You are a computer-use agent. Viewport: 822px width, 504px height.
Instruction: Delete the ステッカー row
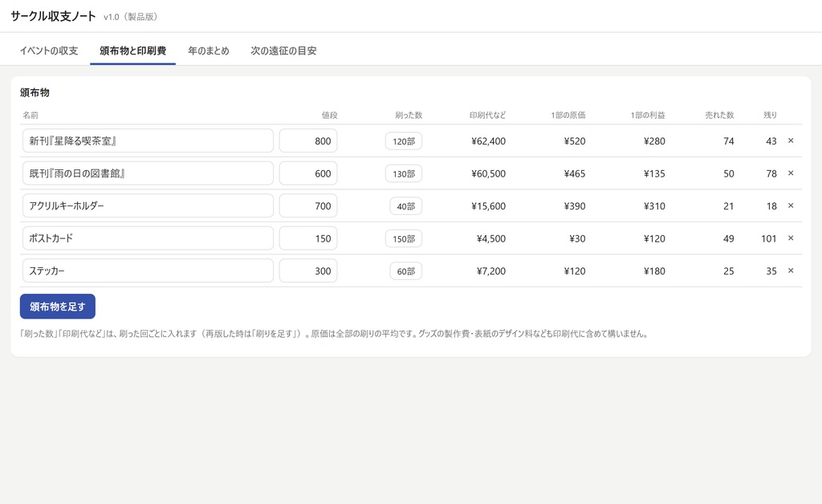click(x=791, y=271)
